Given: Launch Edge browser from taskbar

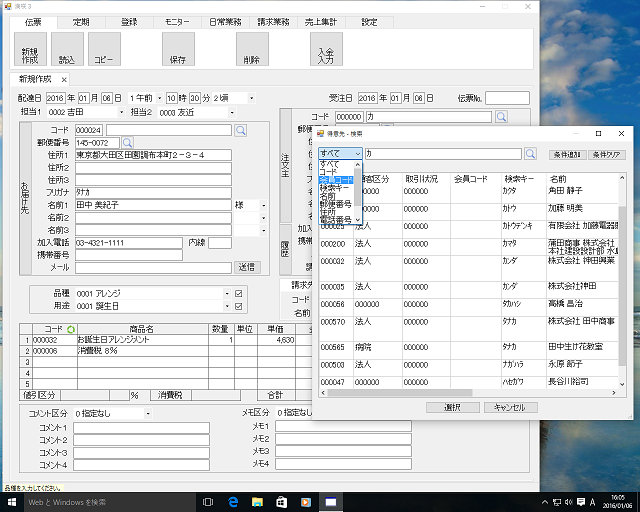Looking at the screenshot, I should click(x=233, y=502).
